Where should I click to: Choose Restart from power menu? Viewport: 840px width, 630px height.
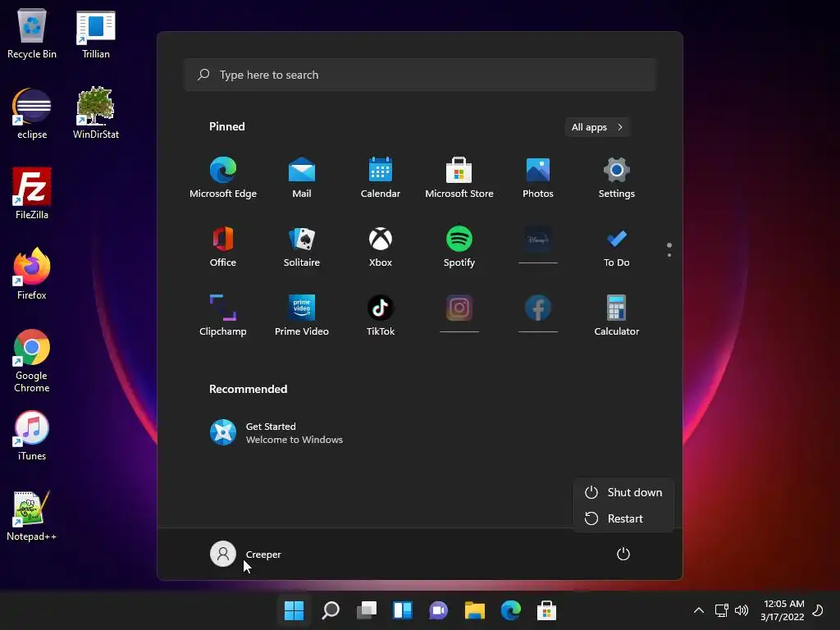click(623, 518)
